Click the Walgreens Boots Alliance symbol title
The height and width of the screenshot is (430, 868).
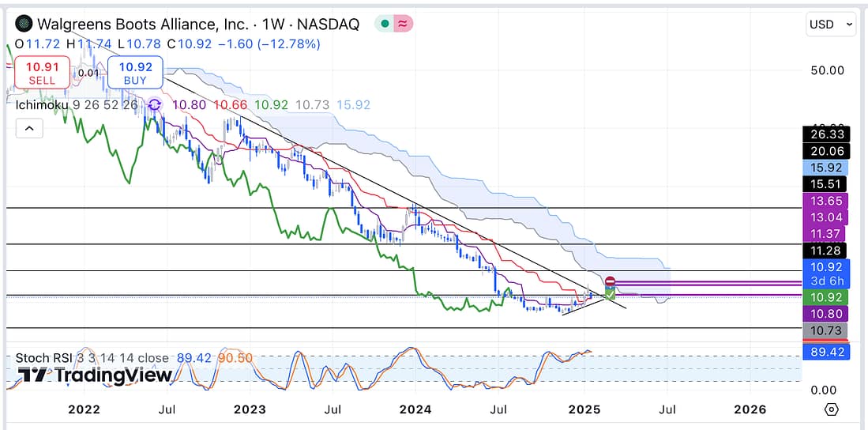148,25
